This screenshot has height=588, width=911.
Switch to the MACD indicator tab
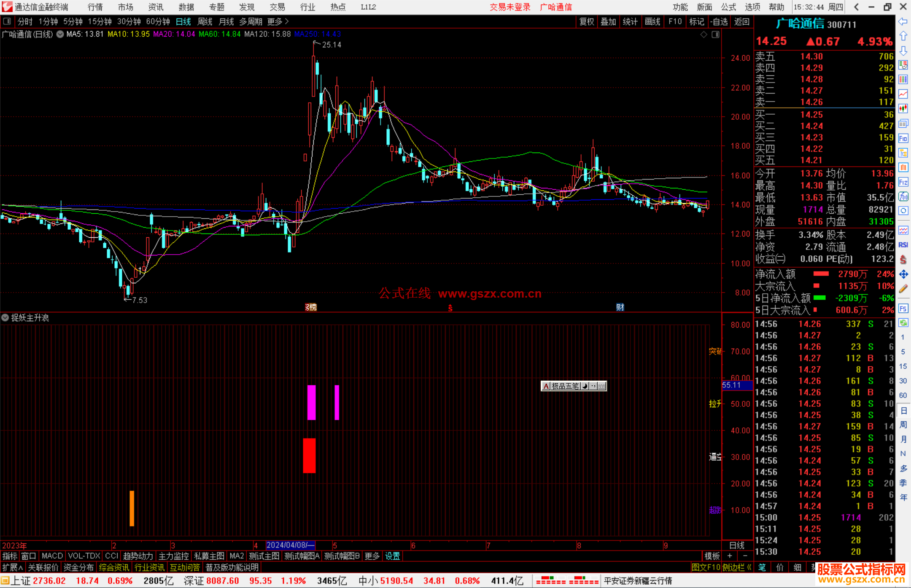pyautogui.click(x=52, y=556)
